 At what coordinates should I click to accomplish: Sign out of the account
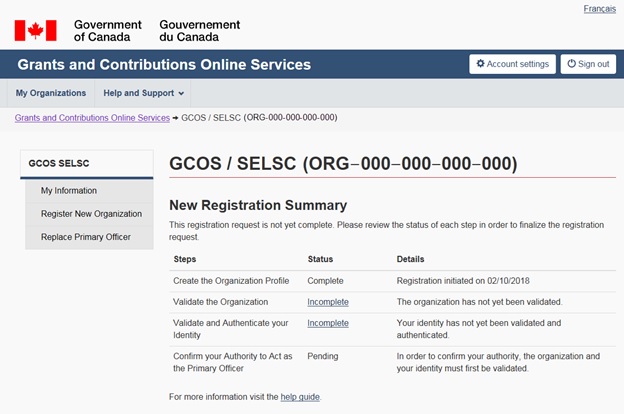(x=588, y=64)
